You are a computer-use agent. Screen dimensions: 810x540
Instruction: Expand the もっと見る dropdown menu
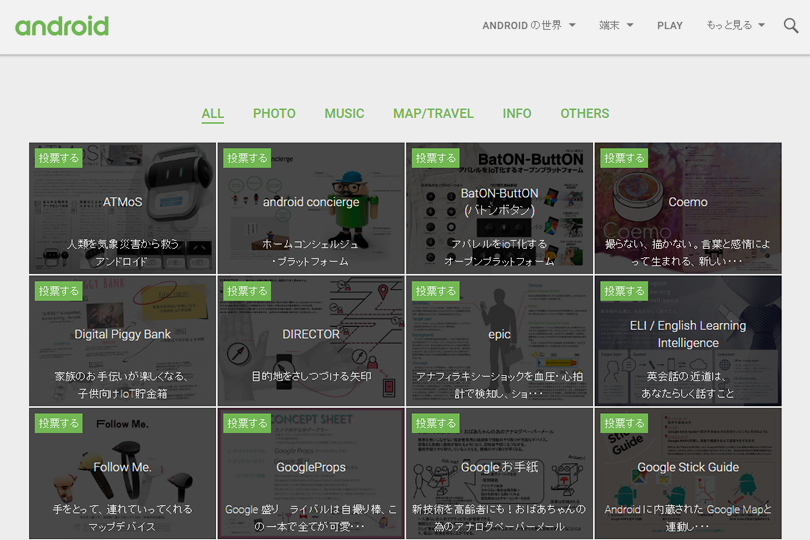[x=735, y=25]
